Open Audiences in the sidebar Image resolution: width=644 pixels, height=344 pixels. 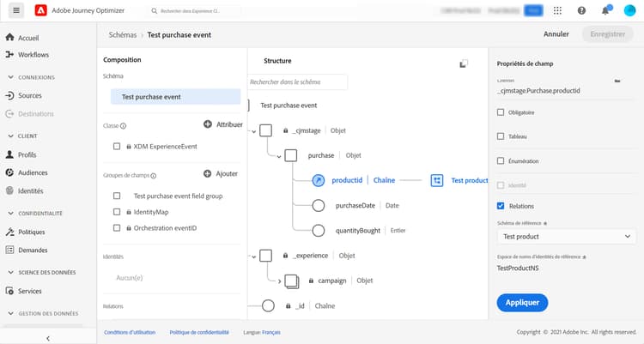[x=33, y=172]
